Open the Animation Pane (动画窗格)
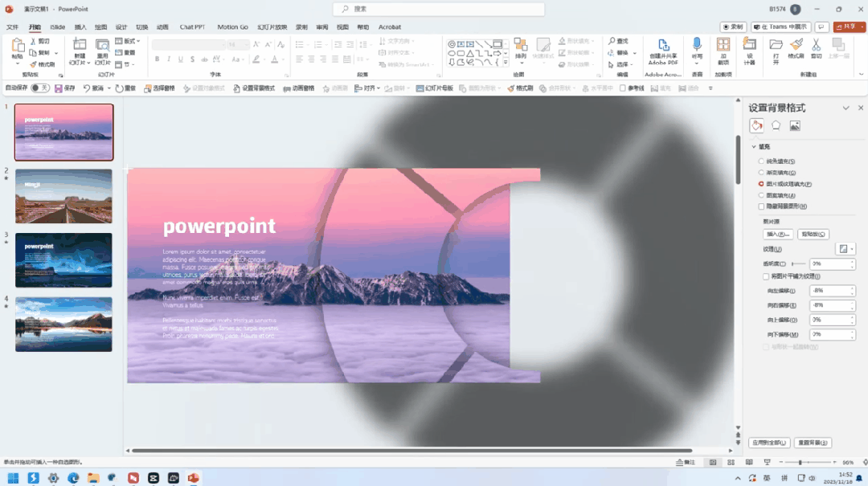 [299, 88]
